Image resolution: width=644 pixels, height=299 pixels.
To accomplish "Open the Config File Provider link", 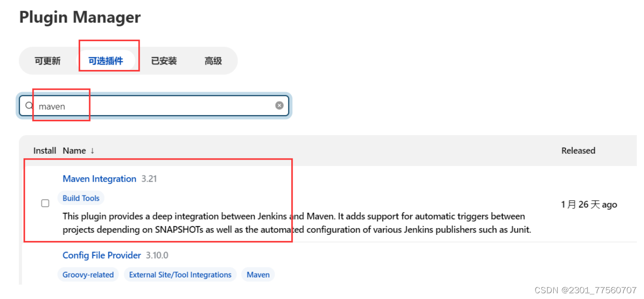I will coord(102,255).
